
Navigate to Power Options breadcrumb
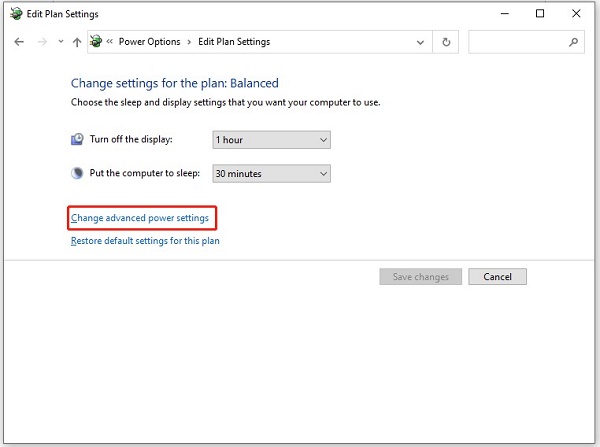click(149, 42)
